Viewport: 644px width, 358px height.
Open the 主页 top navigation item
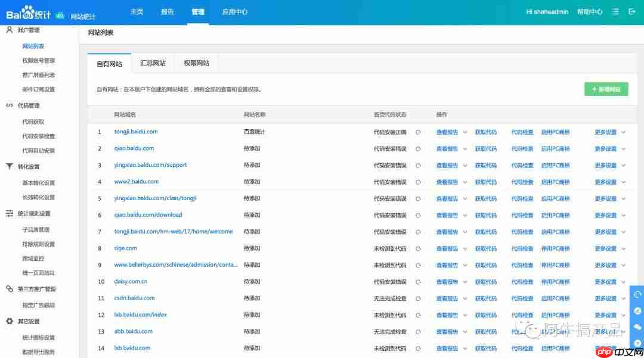click(137, 12)
